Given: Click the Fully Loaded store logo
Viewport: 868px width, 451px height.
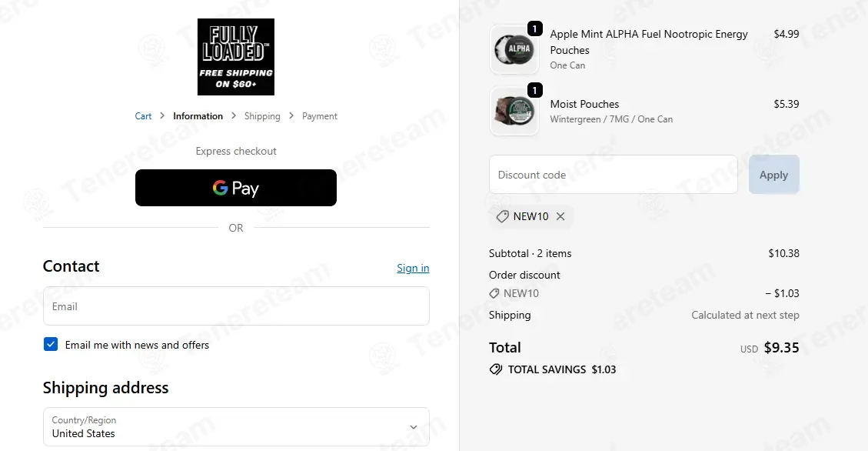Looking at the screenshot, I should [235, 57].
